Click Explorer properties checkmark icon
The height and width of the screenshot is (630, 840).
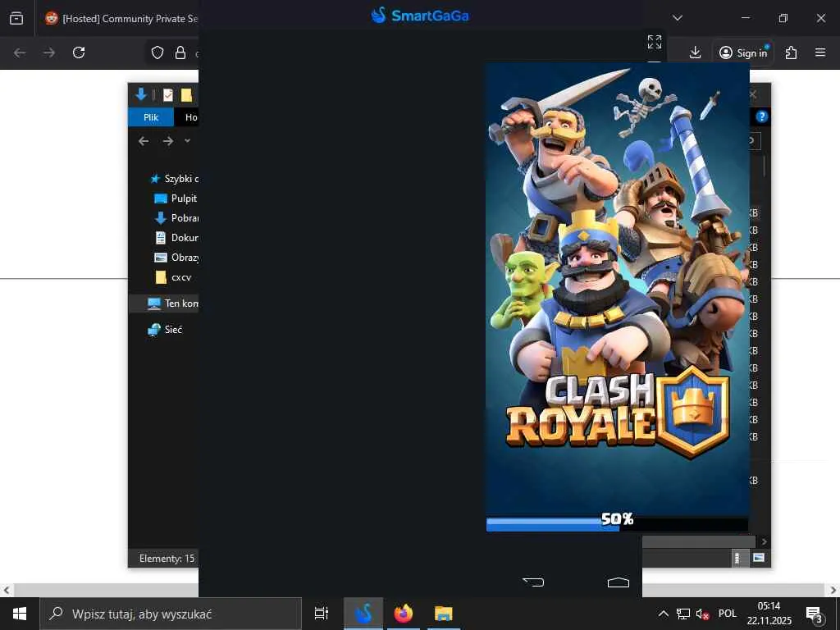coord(167,95)
